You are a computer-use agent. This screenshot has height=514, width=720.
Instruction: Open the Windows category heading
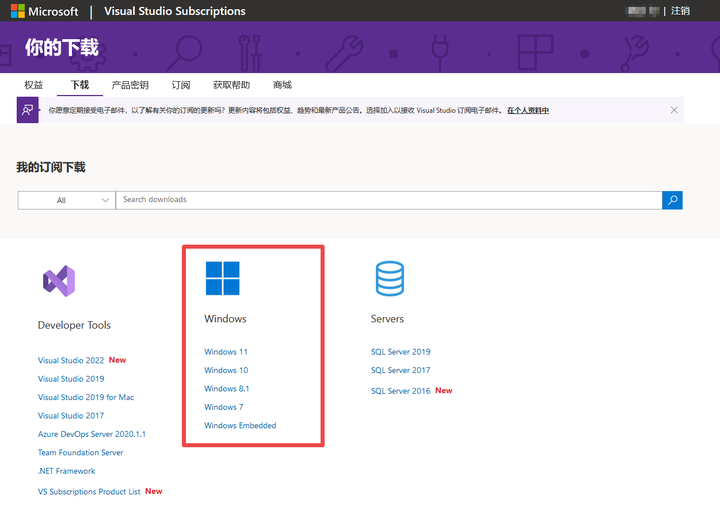point(225,319)
